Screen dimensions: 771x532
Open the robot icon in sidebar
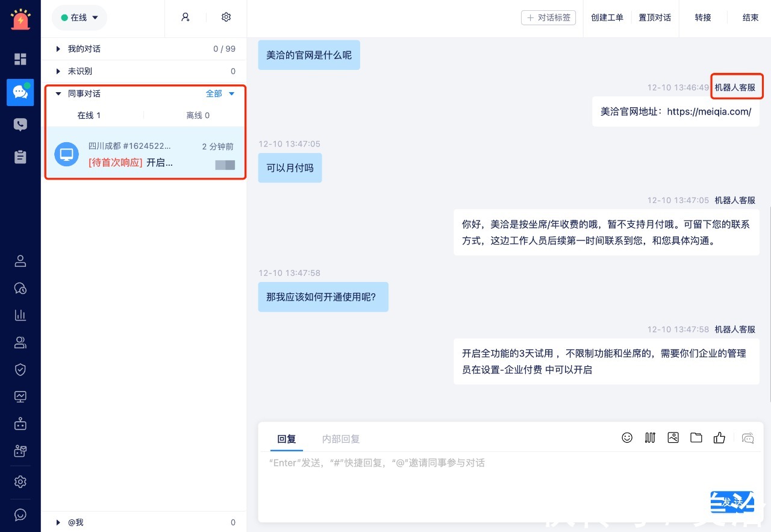pyautogui.click(x=20, y=424)
